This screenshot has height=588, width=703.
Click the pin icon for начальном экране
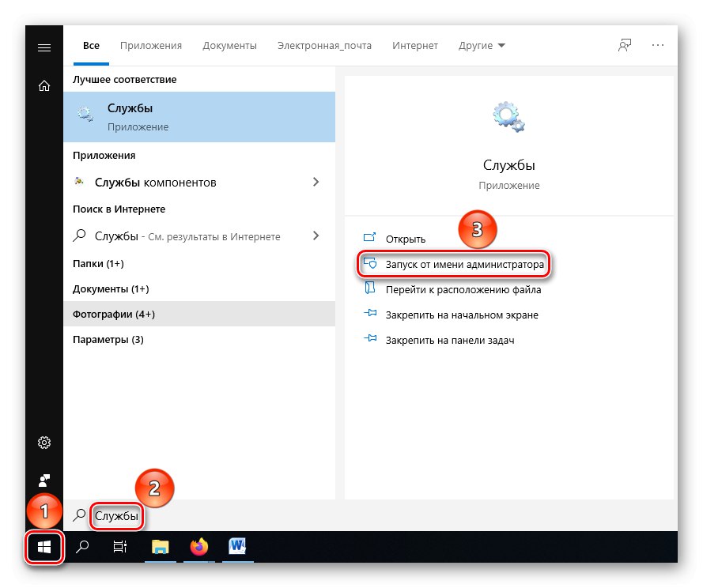pyautogui.click(x=370, y=313)
